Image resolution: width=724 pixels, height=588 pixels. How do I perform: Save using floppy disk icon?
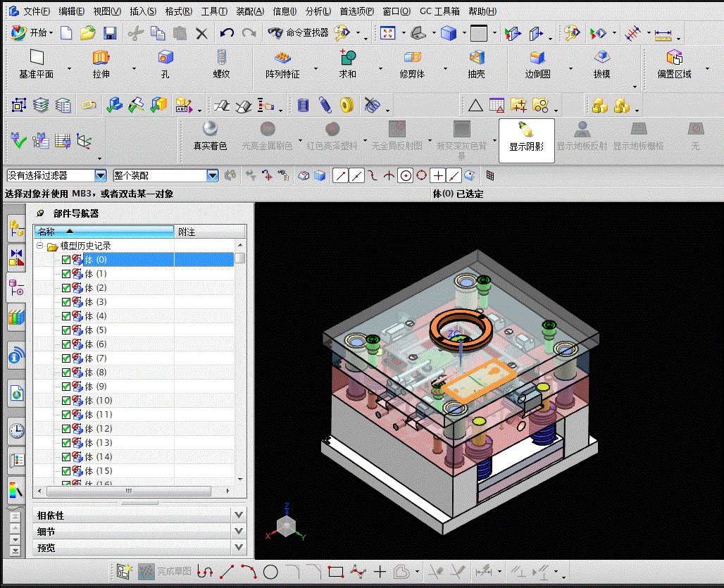tap(110, 33)
